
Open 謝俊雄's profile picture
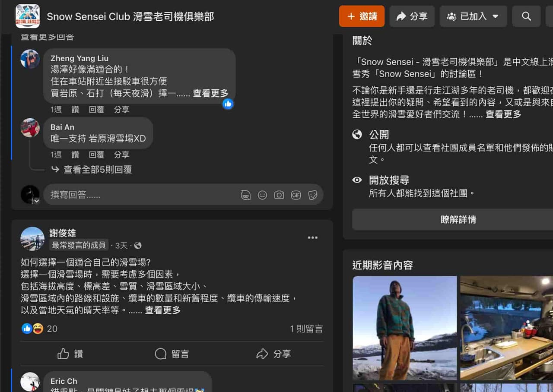[32, 239]
